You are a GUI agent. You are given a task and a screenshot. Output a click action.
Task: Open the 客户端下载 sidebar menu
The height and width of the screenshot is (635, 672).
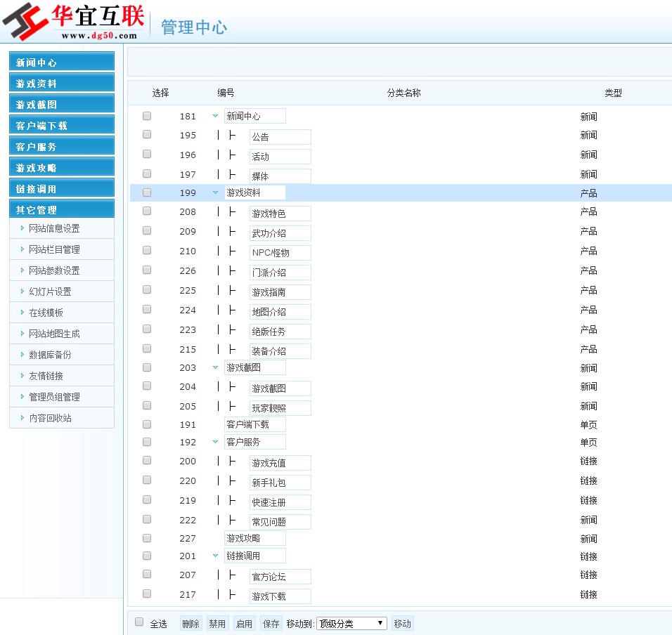[62, 124]
